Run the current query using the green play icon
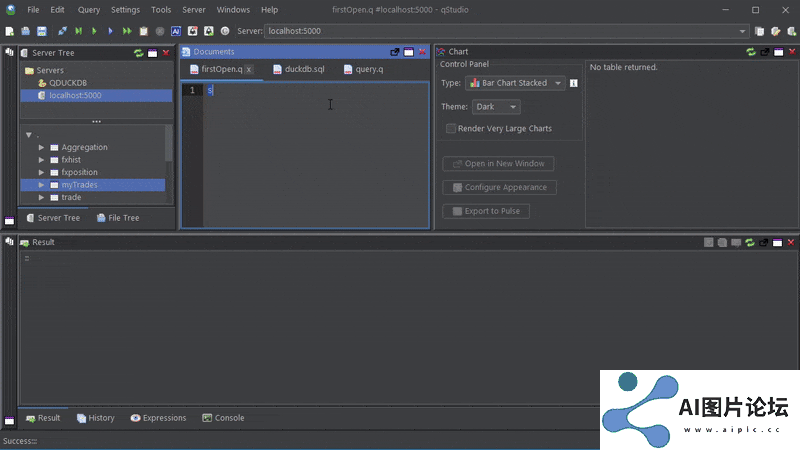This screenshot has height=450, width=800. (x=94, y=31)
